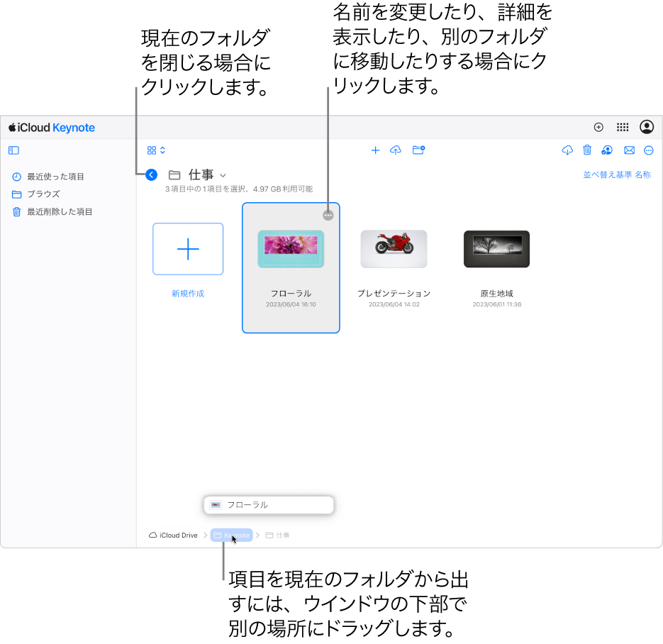Select Keynote in the breadcrumb path
This screenshot has width=663, height=644.
[x=230, y=535]
